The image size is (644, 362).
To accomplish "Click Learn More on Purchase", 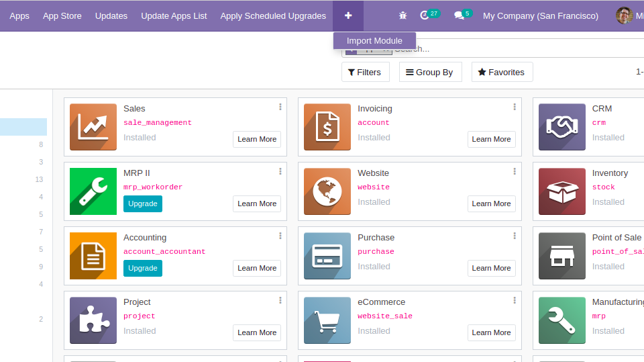I will click(x=491, y=268).
